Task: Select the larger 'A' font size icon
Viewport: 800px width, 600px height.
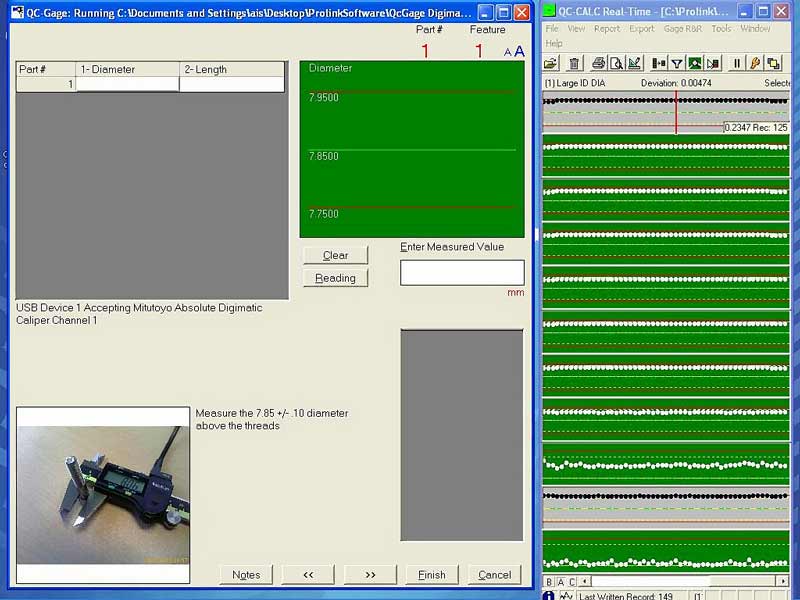Action: coord(519,52)
